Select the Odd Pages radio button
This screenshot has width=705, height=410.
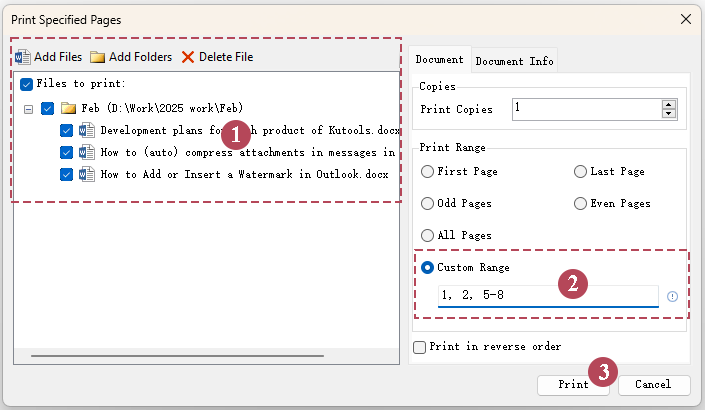[427, 203]
